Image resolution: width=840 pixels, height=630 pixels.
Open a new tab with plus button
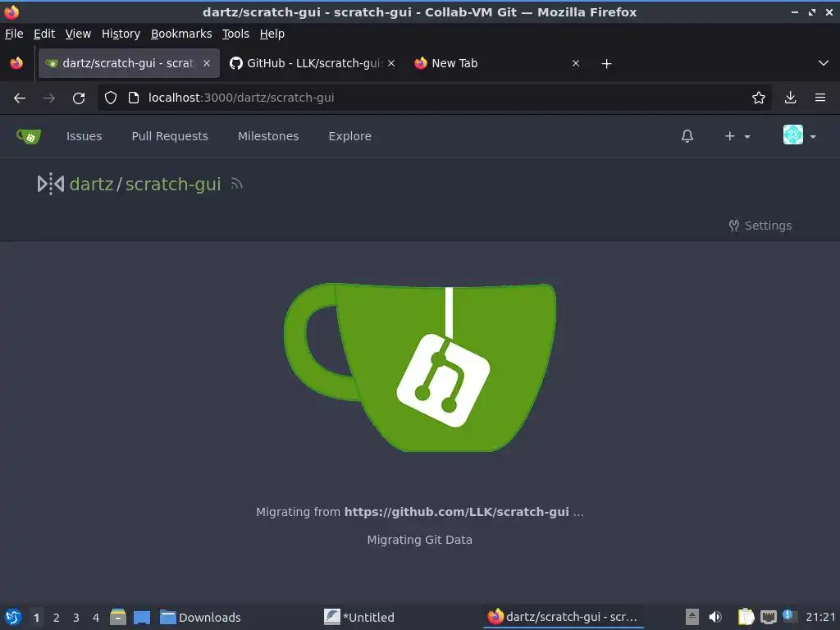(x=606, y=64)
